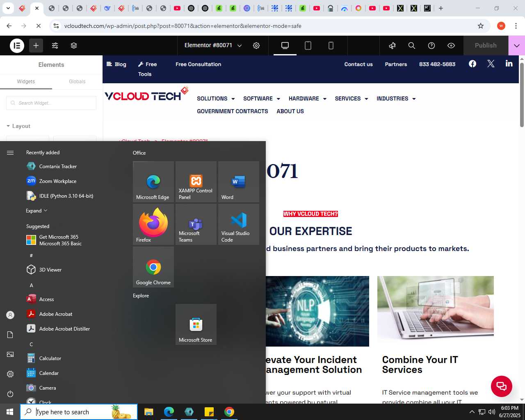The image size is (525, 420).
Task: Click the laptop typing image
Action: coord(435,311)
